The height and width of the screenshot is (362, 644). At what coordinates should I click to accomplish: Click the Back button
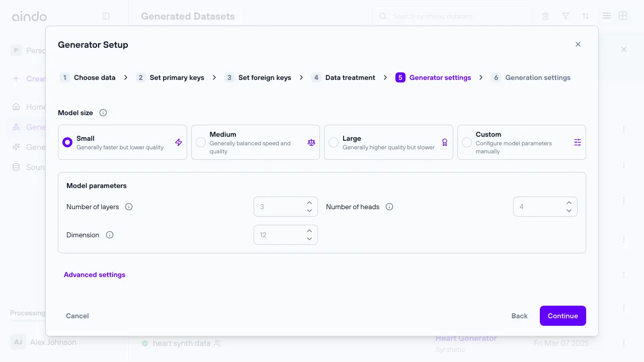point(519,316)
